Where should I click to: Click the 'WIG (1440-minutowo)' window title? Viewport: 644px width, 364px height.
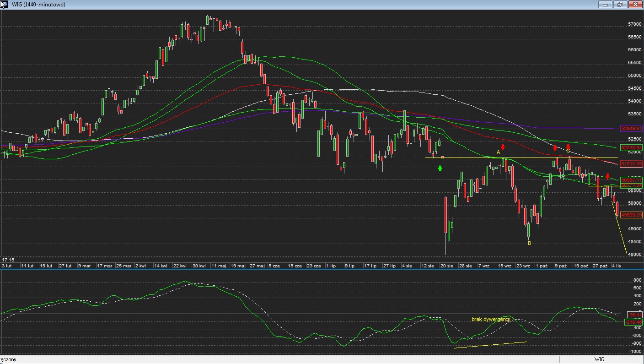pyautogui.click(x=38, y=4)
